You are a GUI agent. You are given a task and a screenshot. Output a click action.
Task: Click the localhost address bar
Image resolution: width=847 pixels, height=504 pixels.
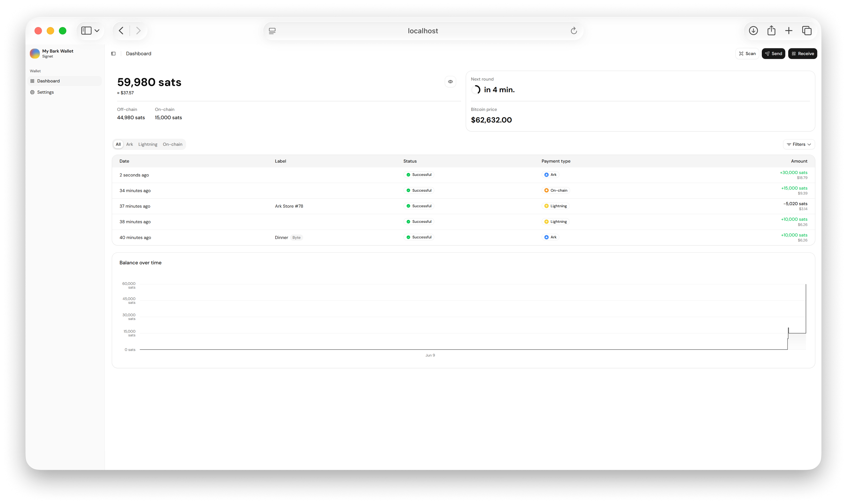click(423, 31)
